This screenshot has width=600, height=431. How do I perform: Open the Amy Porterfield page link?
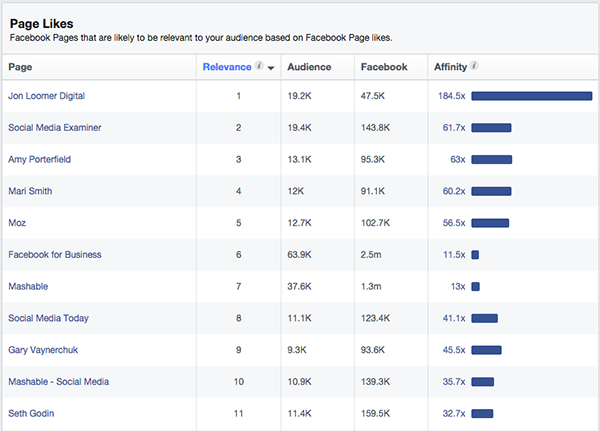pyautogui.click(x=39, y=159)
